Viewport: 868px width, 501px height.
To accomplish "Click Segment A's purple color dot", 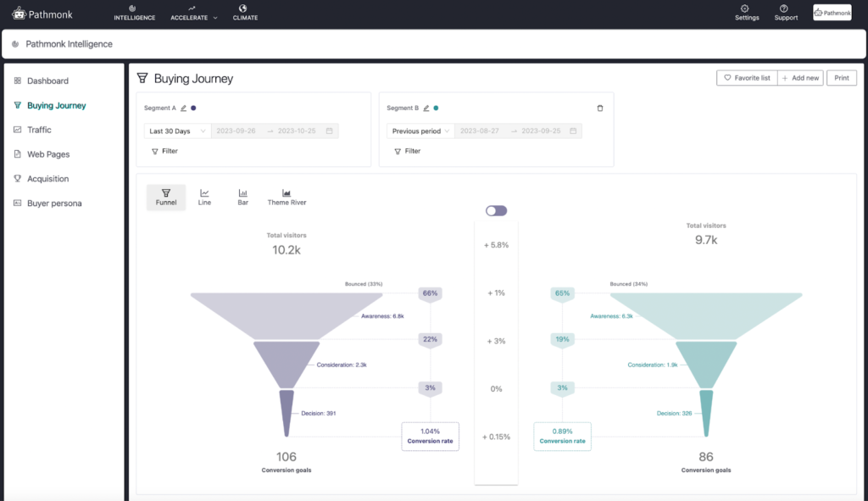I will pyautogui.click(x=195, y=108).
